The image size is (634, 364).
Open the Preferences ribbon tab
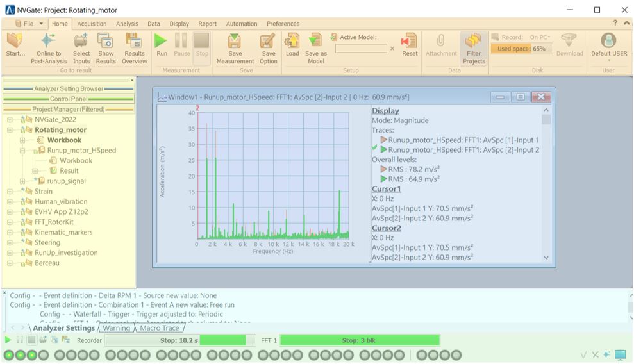[x=283, y=24]
